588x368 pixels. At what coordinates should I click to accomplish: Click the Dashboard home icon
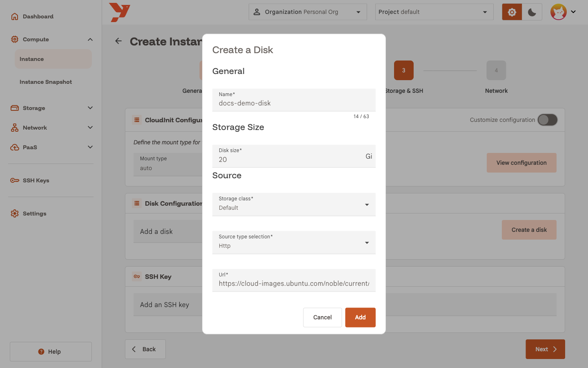tap(15, 16)
